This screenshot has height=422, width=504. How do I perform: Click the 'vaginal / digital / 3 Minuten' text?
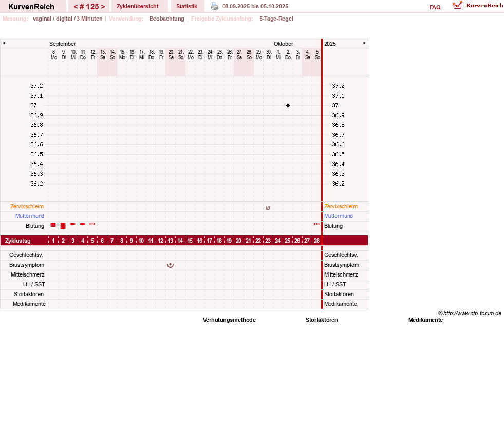(67, 19)
